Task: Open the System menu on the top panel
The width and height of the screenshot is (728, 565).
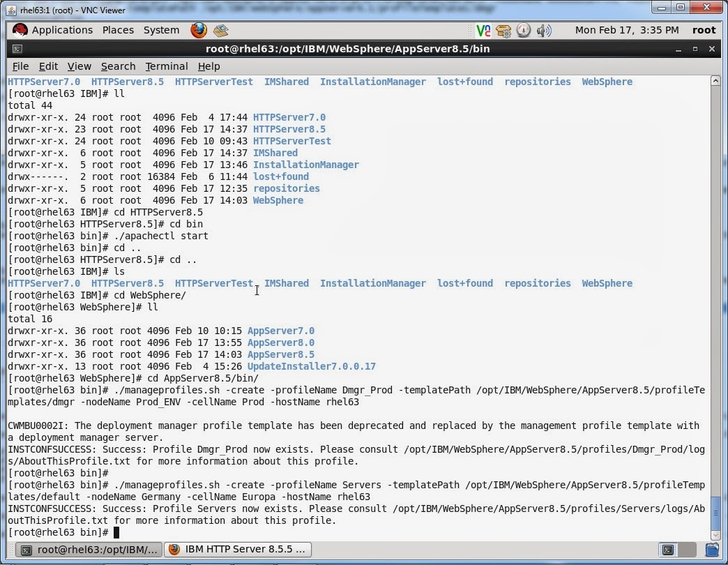Action: coord(161,30)
